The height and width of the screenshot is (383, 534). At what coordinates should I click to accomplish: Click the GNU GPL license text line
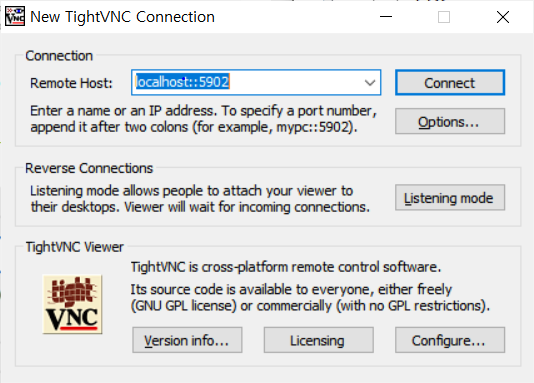[310, 306]
